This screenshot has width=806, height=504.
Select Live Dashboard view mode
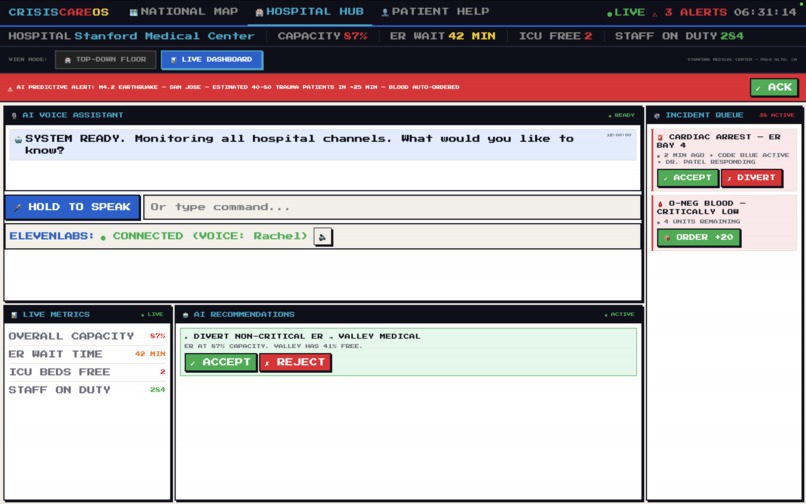pos(211,60)
